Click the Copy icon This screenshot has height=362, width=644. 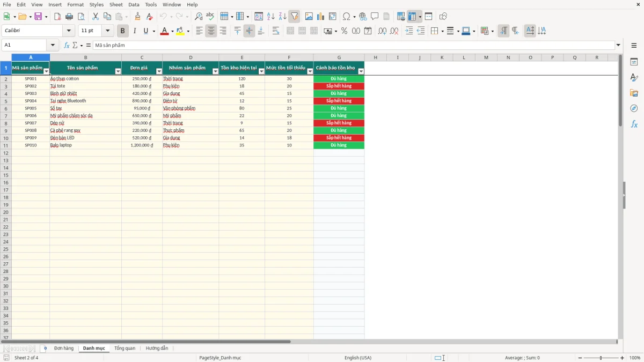(x=107, y=17)
